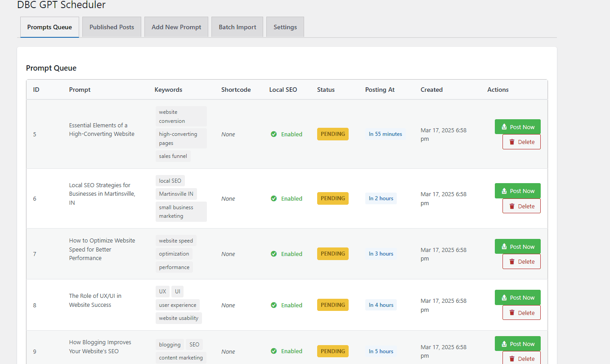The image size is (610, 364).
Task: Click trash icon in Delete for prompt 5
Action: click(511, 142)
